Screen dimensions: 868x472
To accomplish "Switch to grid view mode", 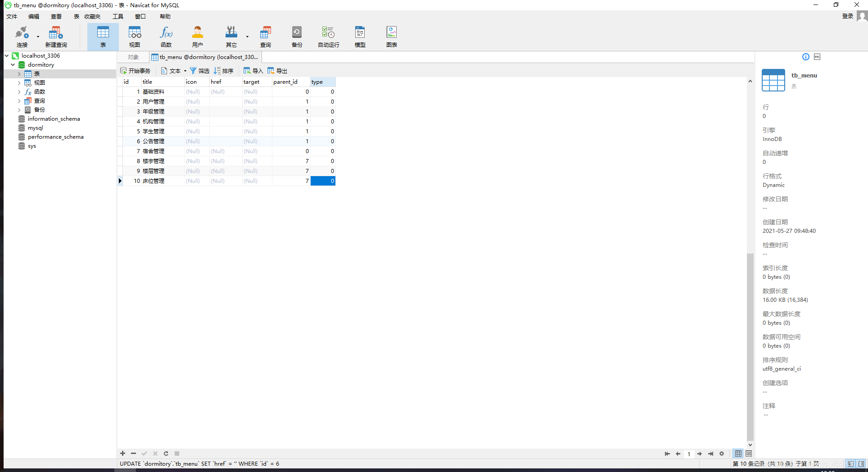I will [738, 454].
